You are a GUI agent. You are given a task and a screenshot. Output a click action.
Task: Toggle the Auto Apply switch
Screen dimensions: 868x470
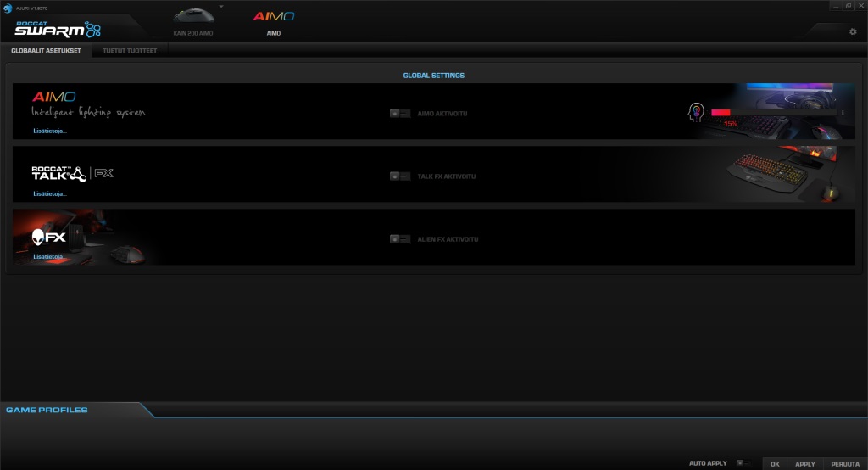pyautogui.click(x=743, y=463)
